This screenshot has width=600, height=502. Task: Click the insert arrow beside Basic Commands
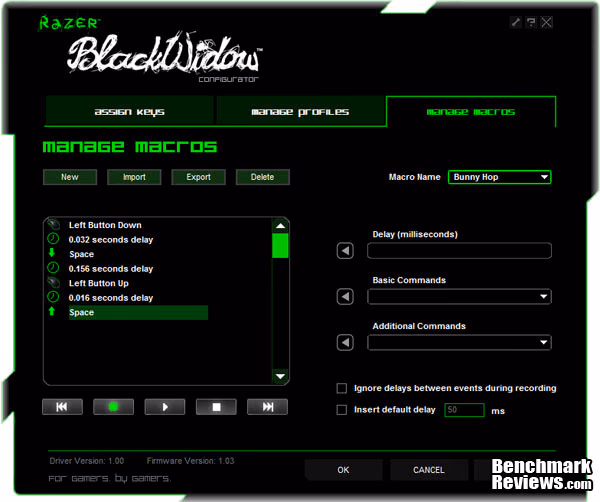point(345,297)
